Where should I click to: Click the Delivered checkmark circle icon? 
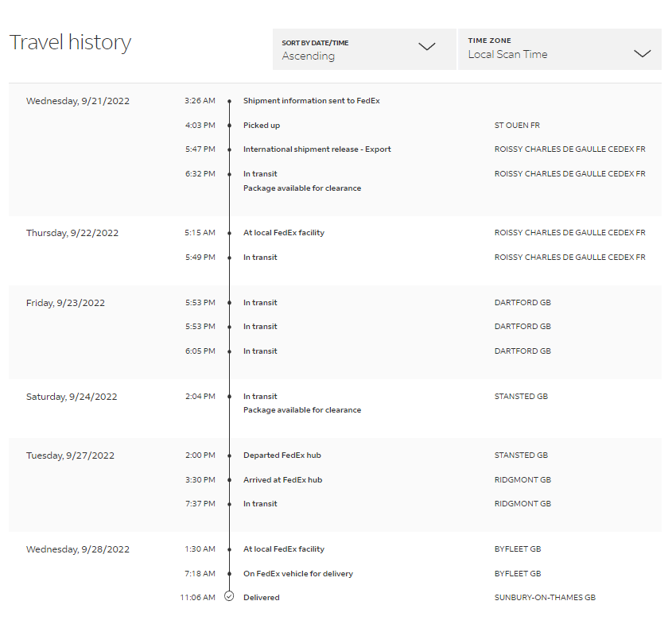click(229, 597)
